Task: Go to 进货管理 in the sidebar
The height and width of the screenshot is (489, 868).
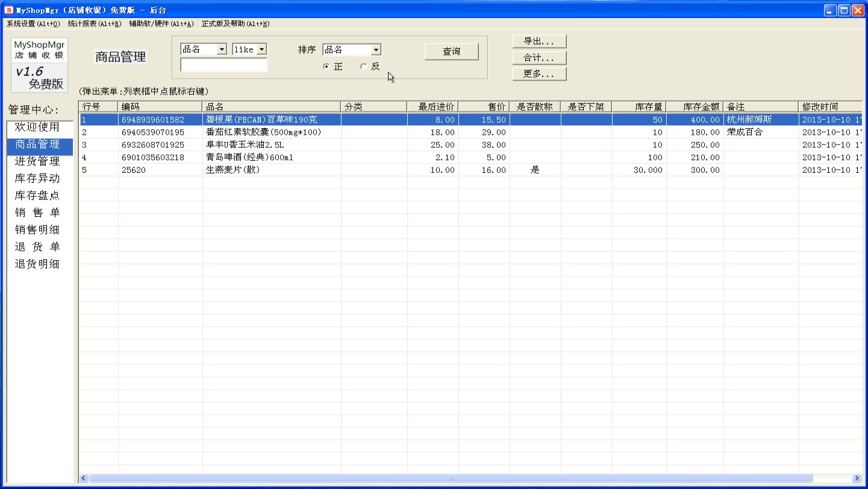Action: pyautogui.click(x=37, y=161)
